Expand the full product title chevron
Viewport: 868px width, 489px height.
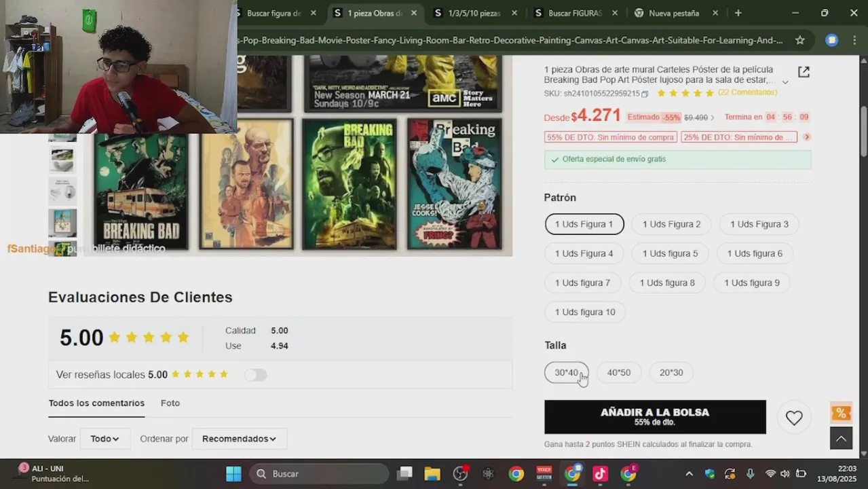tap(785, 82)
